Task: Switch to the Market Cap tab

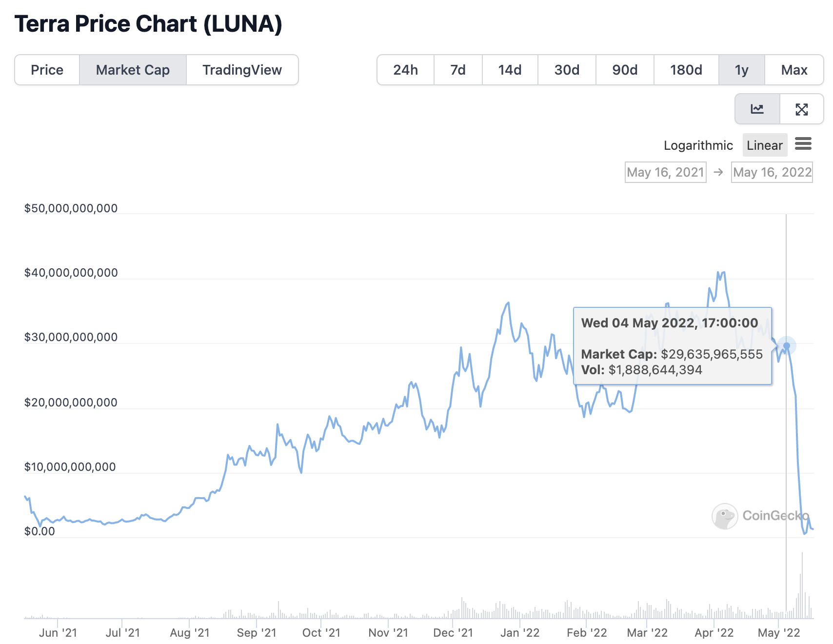Action: 133,70
